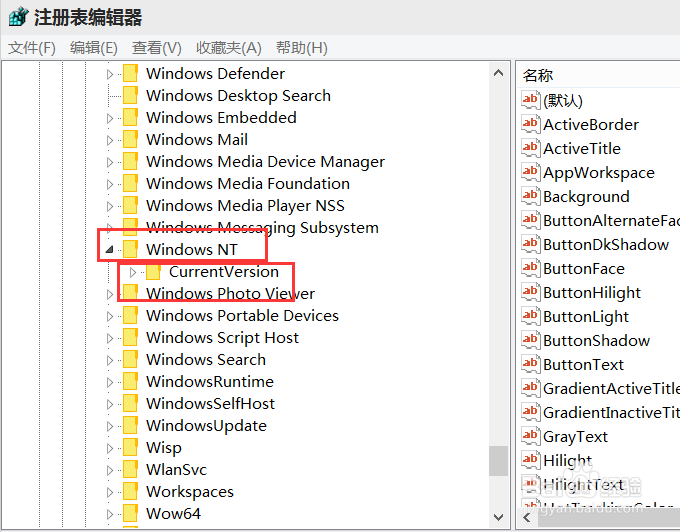Expand the Windows Mail key
This screenshot has height=532, width=680.
coord(110,140)
